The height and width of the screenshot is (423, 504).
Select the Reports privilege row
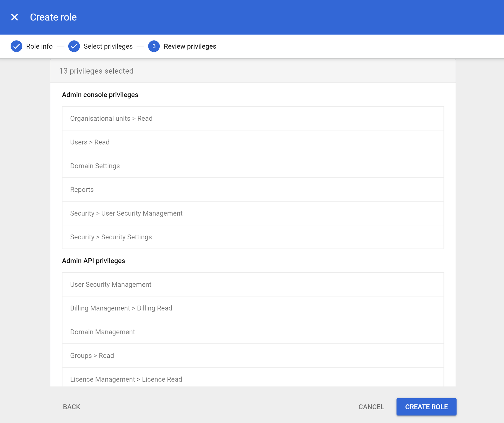pyautogui.click(x=253, y=189)
